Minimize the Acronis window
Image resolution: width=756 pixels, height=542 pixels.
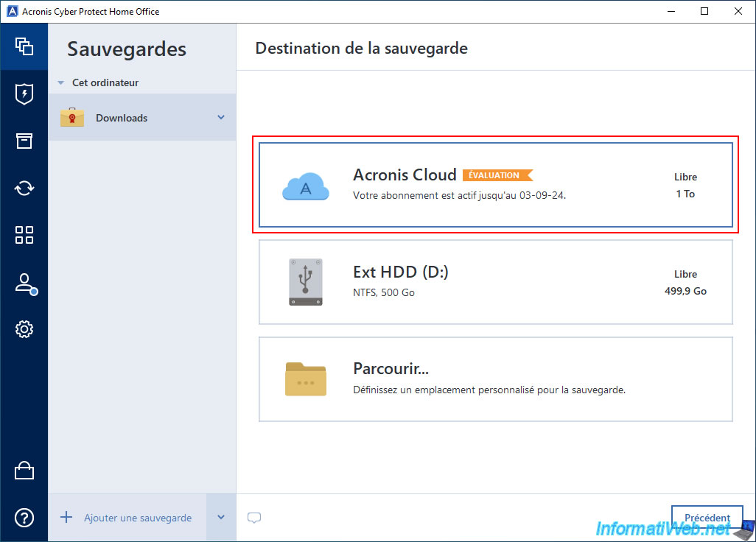pyautogui.click(x=671, y=11)
